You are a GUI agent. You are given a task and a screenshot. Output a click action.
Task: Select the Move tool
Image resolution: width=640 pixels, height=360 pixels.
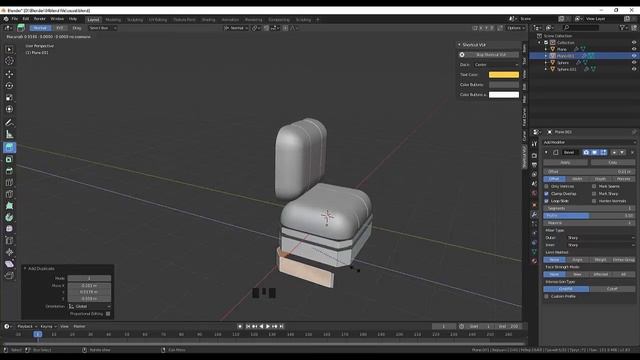coord(9,74)
